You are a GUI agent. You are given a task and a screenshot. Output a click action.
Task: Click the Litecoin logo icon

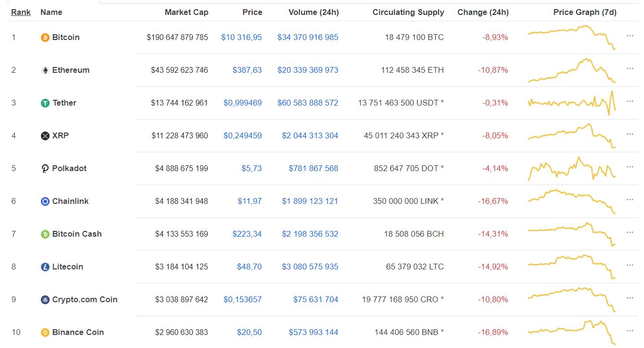pos(45,267)
